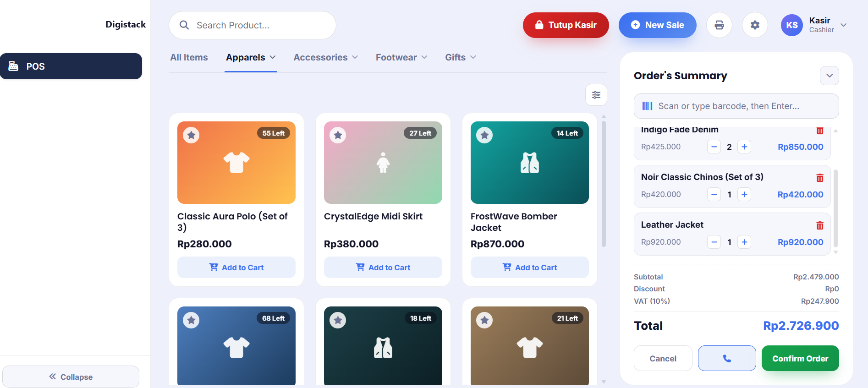868x388 pixels.
Task: Click the barcode icon in the scan field
Action: [647, 106]
